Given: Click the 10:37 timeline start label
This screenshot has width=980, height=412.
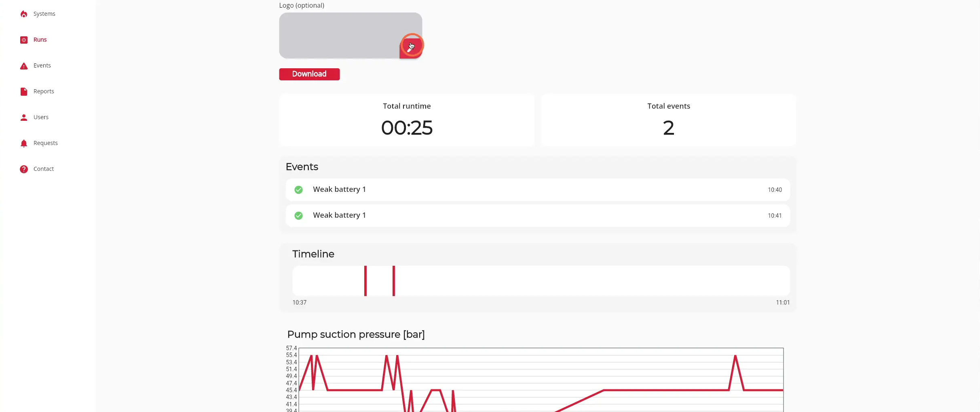Looking at the screenshot, I should (x=300, y=303).
